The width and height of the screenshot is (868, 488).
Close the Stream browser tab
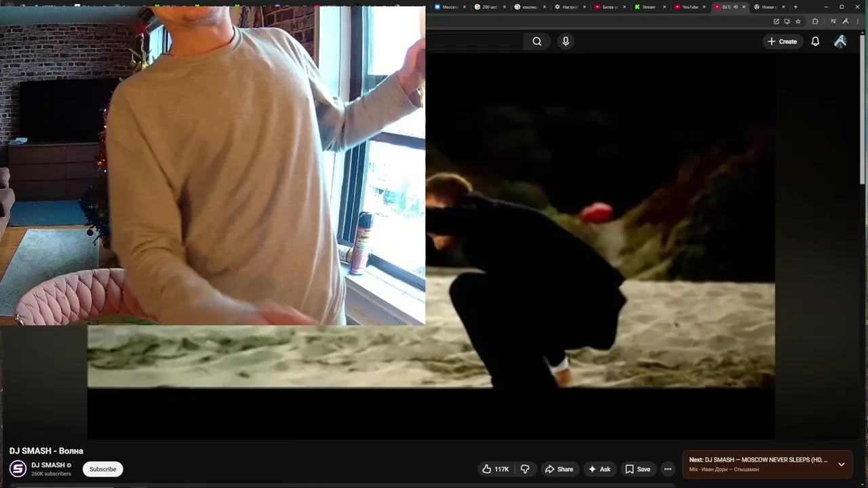(665, 7)
